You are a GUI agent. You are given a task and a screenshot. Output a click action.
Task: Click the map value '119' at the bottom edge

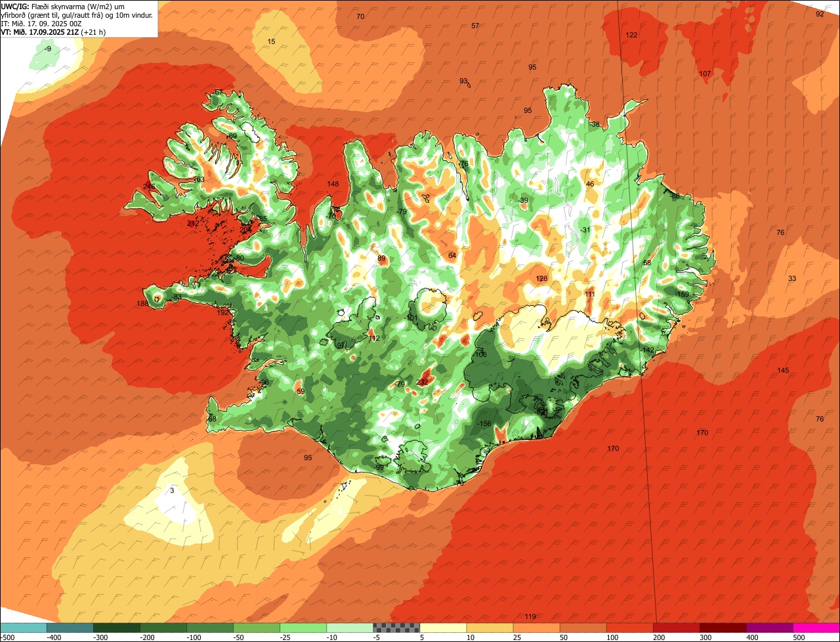(531, 616)
